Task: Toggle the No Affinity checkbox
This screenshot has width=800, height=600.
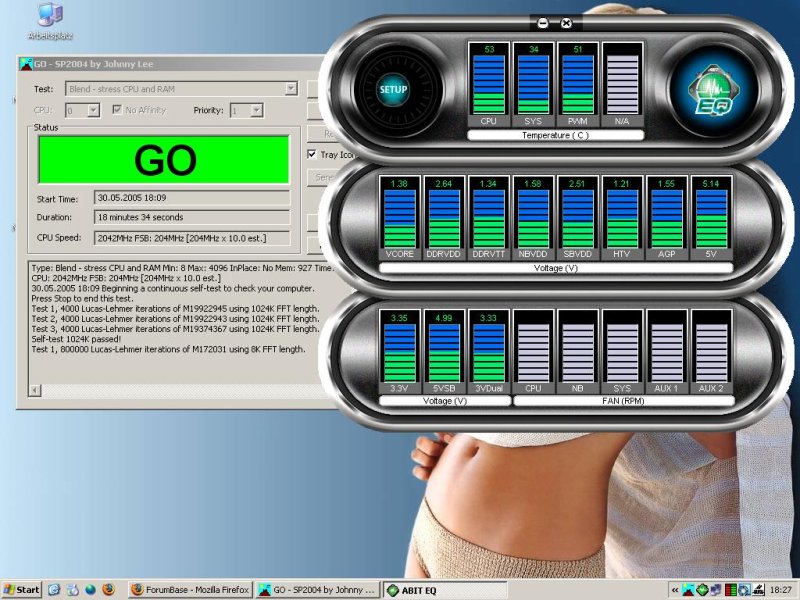Action: 117,110
